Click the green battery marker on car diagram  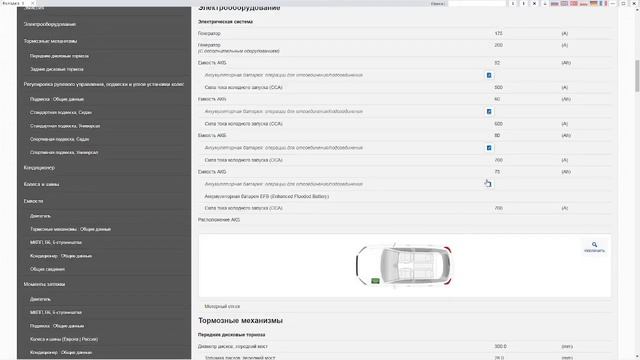coord(375,281)
